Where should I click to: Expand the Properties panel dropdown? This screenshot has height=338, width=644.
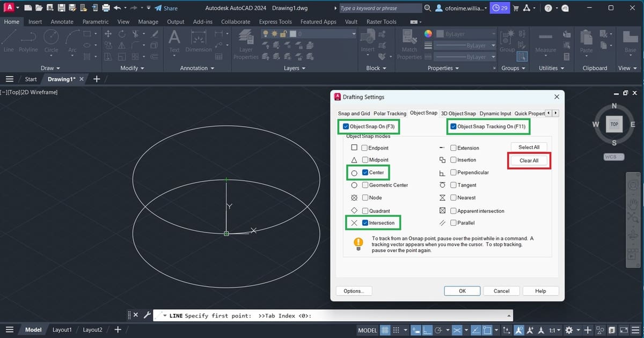[x=443, y=68]
